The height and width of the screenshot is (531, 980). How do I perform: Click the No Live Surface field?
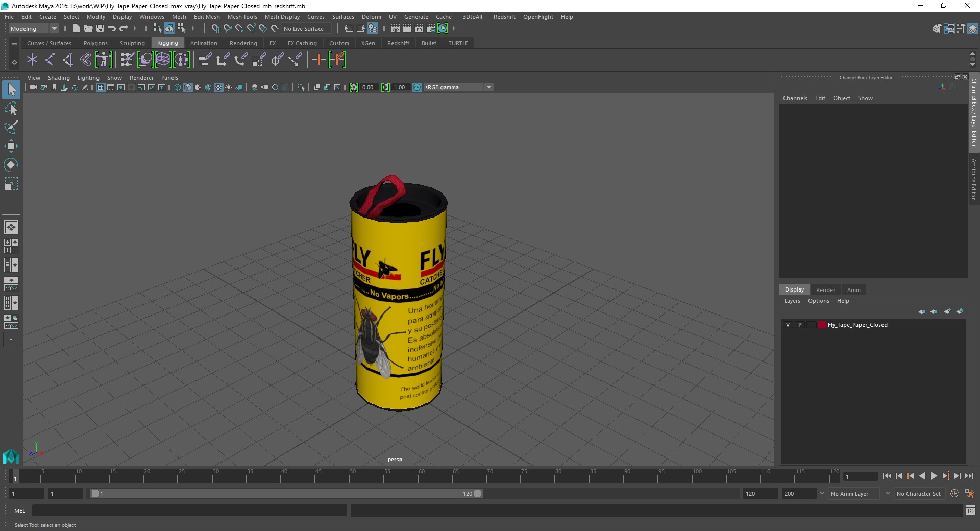[x=306, y=29]
